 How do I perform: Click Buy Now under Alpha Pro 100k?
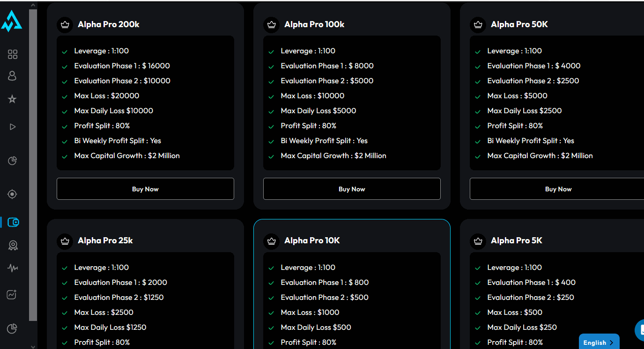pos(352,189)
